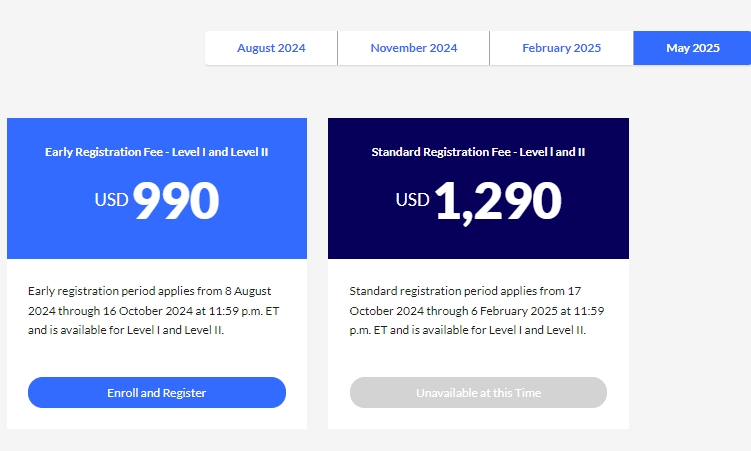The image size is (751, 451).
Task: Select the November 2024 tab
Action: pos(413,48)
